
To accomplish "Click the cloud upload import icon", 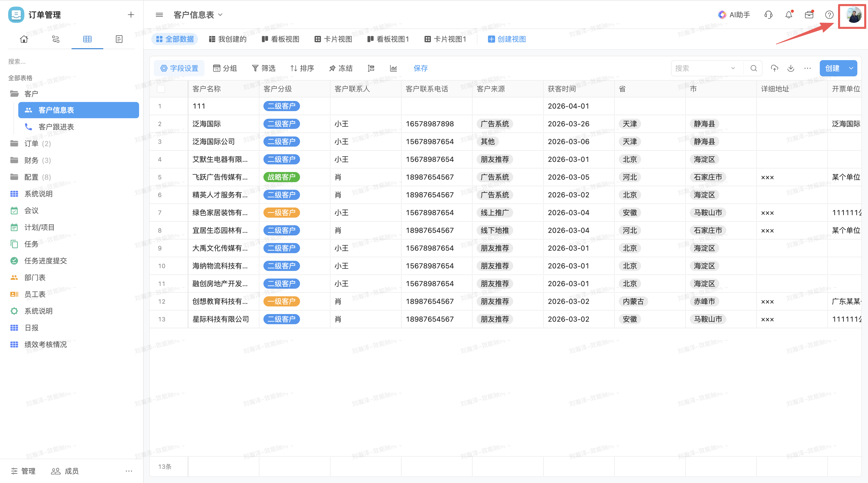I will pyautogui.click(x=774, y=68).
